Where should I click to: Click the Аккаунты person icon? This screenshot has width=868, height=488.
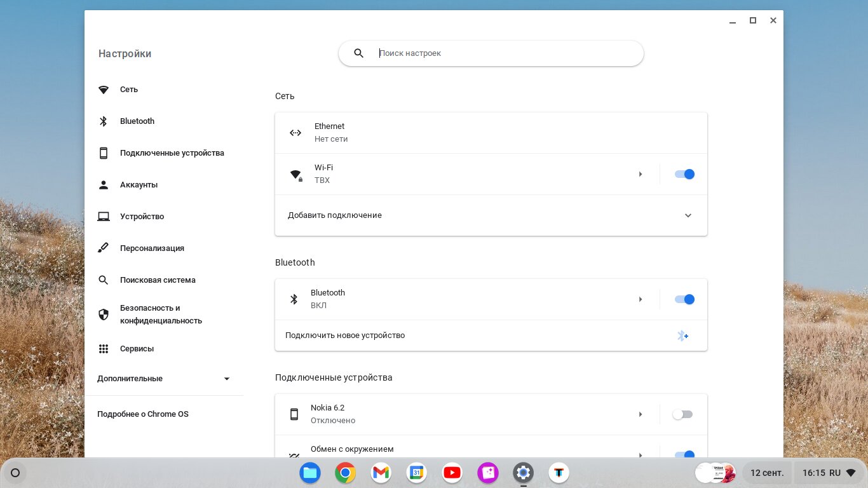pyautogui.click(x=104, y=185)
